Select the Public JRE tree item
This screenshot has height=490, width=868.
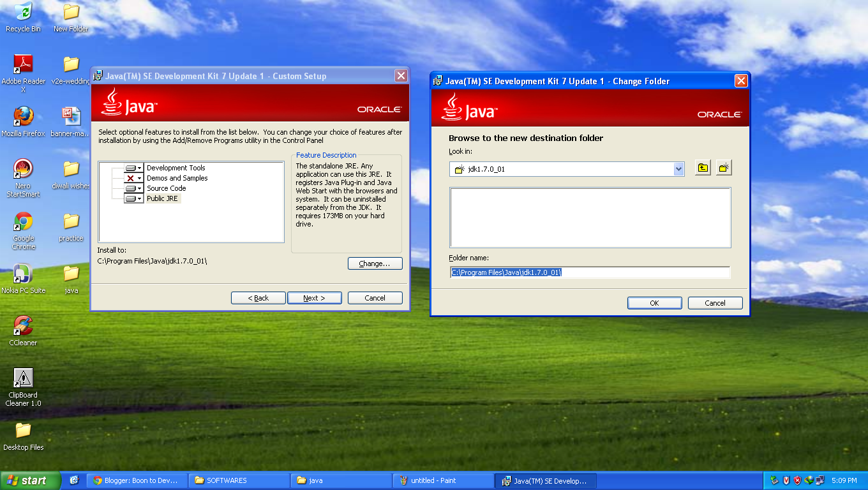coord(163,198)
